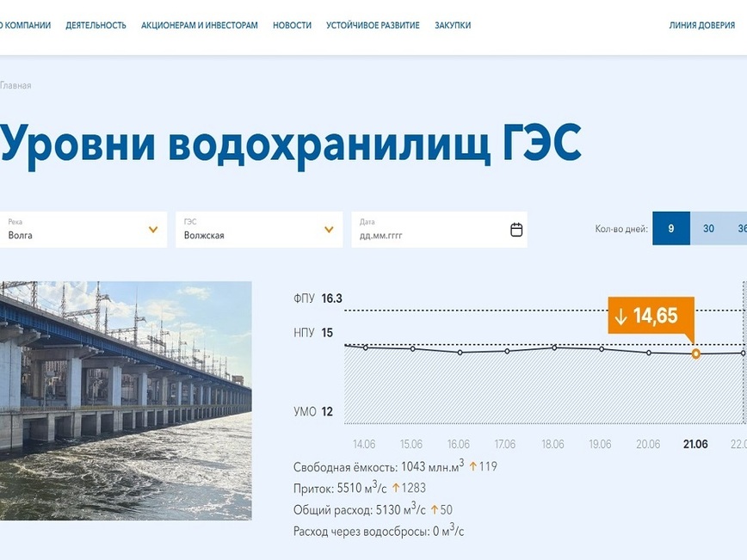Select the highlighted data point for 21.06

pos(695,354)
